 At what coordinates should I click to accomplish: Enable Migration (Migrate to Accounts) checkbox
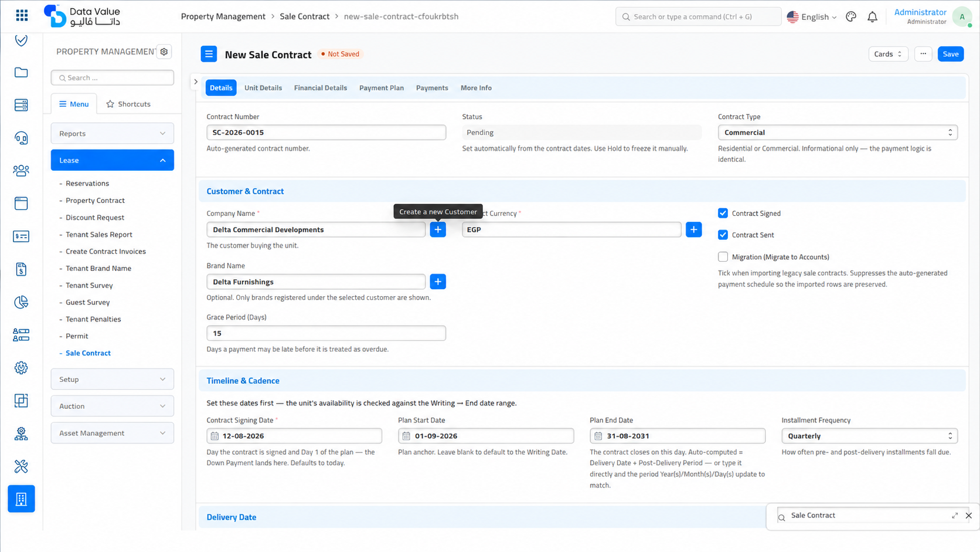tap(723, 257)
